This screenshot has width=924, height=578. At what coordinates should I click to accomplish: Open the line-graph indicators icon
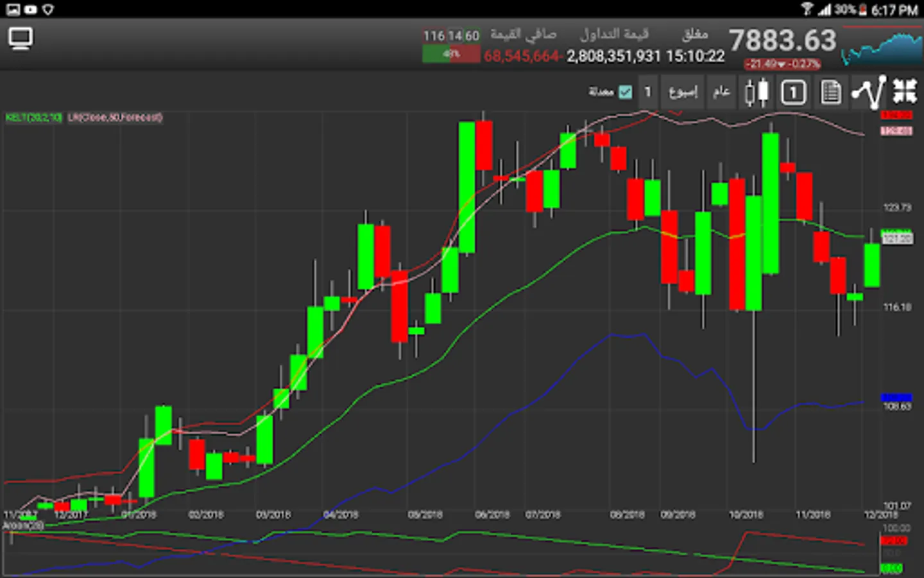[x=869, y=92]
